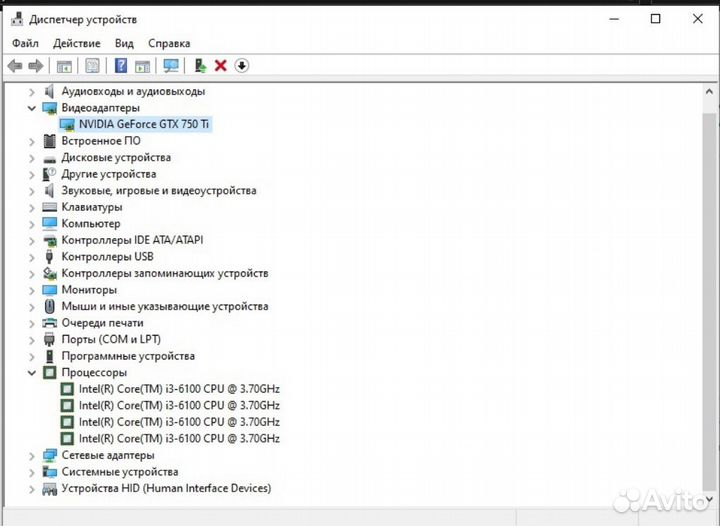Click the Forward arrow in toolbar
The image size is (720, 526).
(36, 66)
